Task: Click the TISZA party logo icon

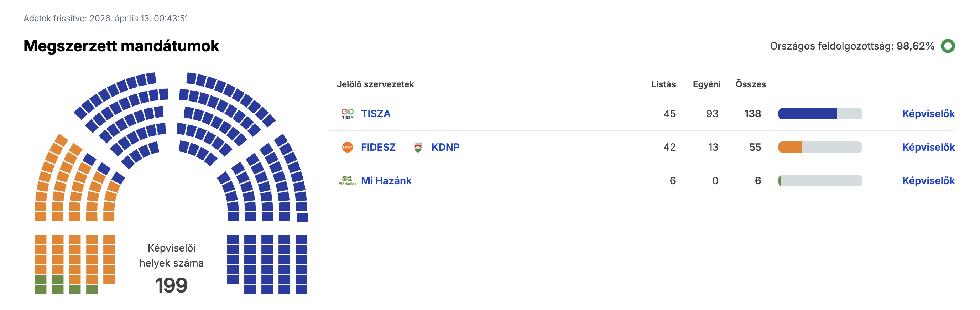Action: (x=347, y=114)
